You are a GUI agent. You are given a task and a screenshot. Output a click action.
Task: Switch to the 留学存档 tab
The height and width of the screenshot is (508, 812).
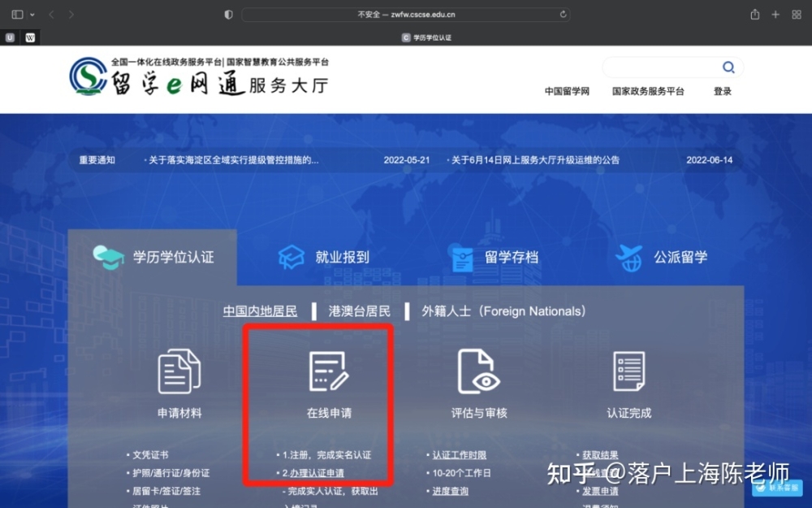tap(495, 257)
